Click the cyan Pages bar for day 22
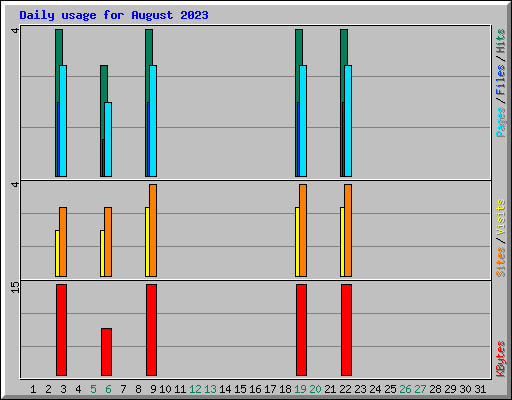Screen dimensions: 512x400 pyautogui.click(x=348, y=121)
